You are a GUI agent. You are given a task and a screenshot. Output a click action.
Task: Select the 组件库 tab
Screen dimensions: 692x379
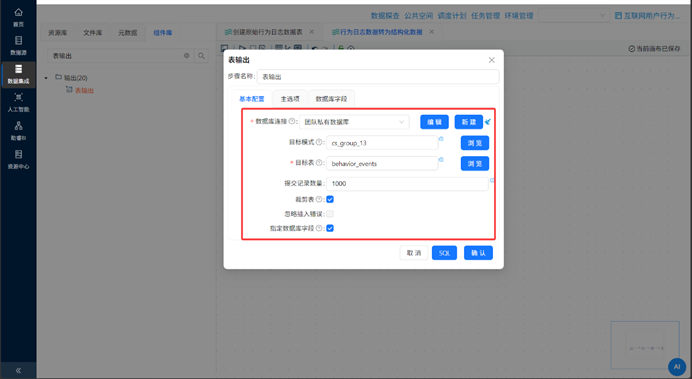[x=163, y=33]
